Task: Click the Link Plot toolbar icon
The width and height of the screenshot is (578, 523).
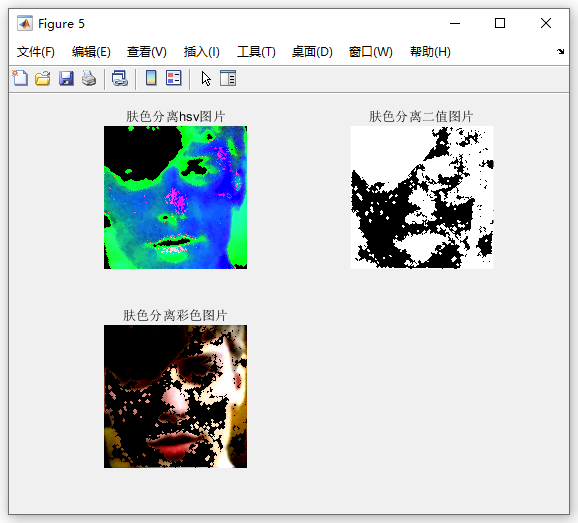Action: (x=120, y=78)
